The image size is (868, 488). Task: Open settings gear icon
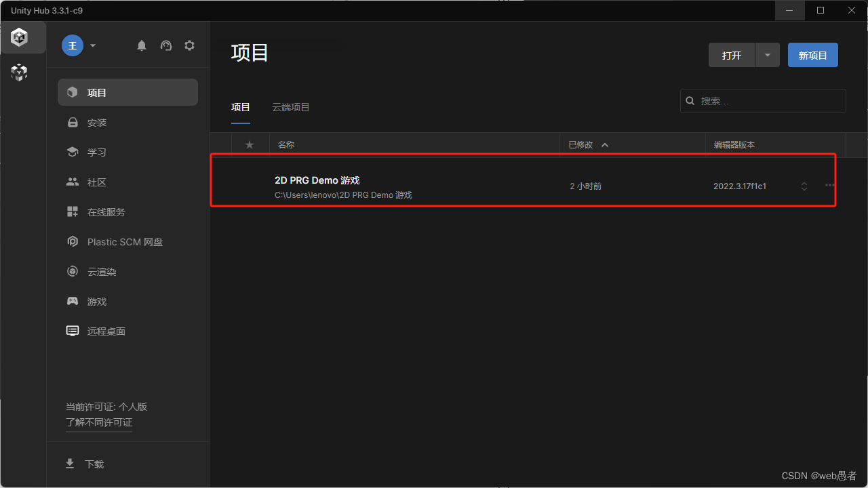click(x=190, y=45)
